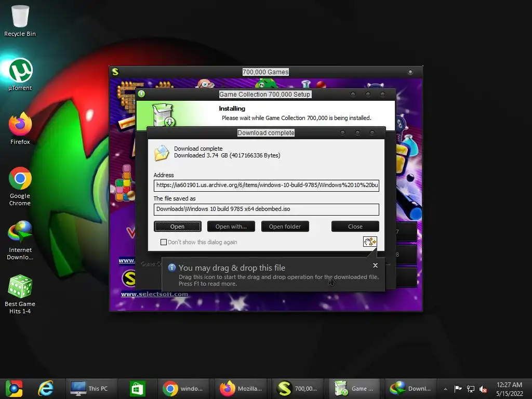Switch to the Downl... IDM taskbar window

click(x=411, y=389)
